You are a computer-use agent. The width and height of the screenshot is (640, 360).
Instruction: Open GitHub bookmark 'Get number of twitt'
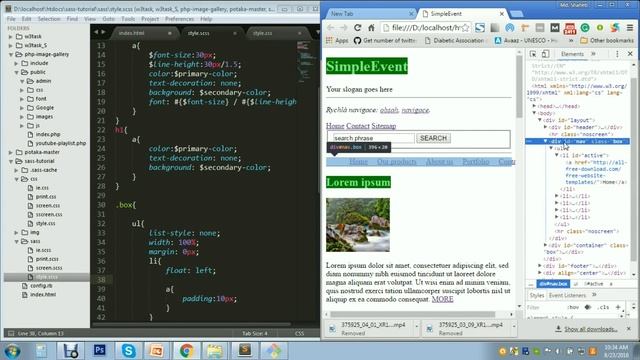click(x=384, y=40)
